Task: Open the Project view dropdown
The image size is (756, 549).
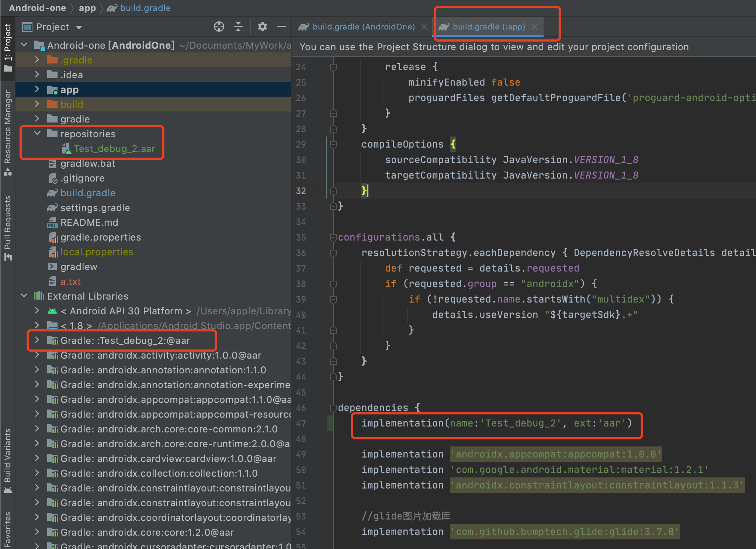Action: pos(79,27)
